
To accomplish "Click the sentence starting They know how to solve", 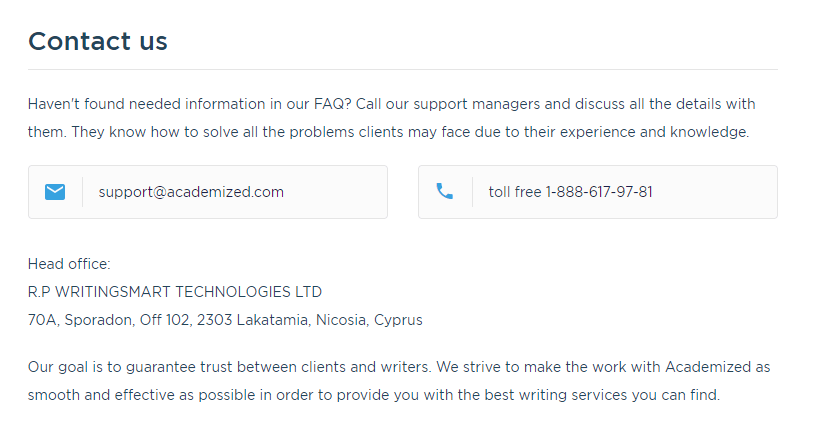I will tap(410, 132).
